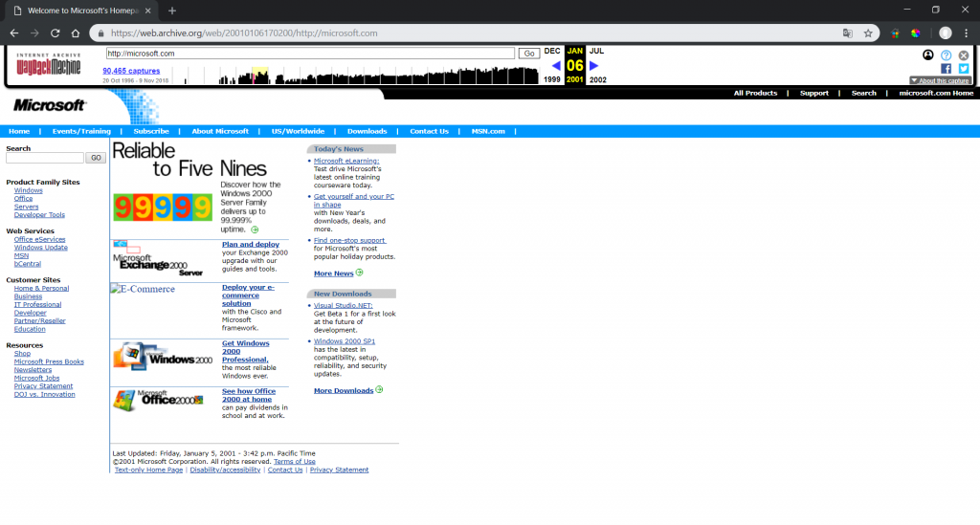Image resolution: width=980 pixels, height=525 pixels.
Task: Click the Exchange 2000 Server logo
Action: pos(158,259)
